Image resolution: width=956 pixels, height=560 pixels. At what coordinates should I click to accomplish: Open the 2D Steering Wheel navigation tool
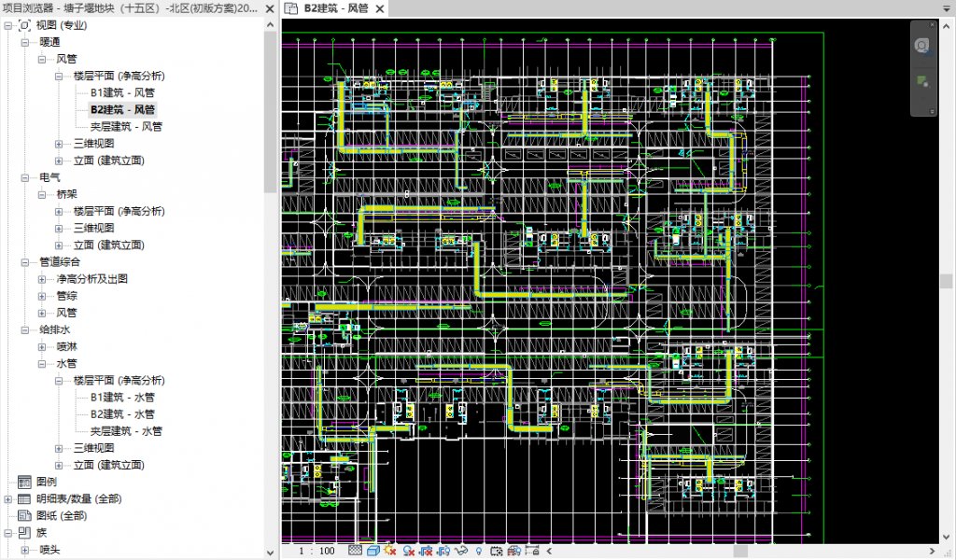[x=922, y=45]
